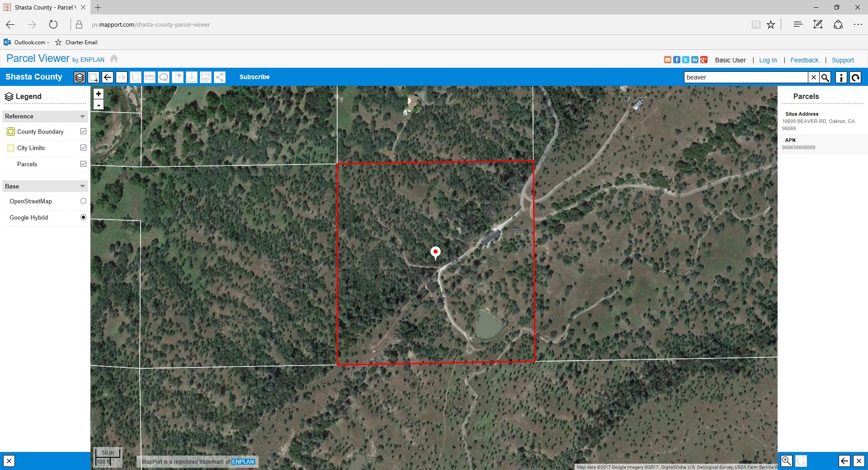The height and width of the screenshot is (470, 868).
Task: Toggle City Limits layer checkbox
Action: (x=83, y=148)
